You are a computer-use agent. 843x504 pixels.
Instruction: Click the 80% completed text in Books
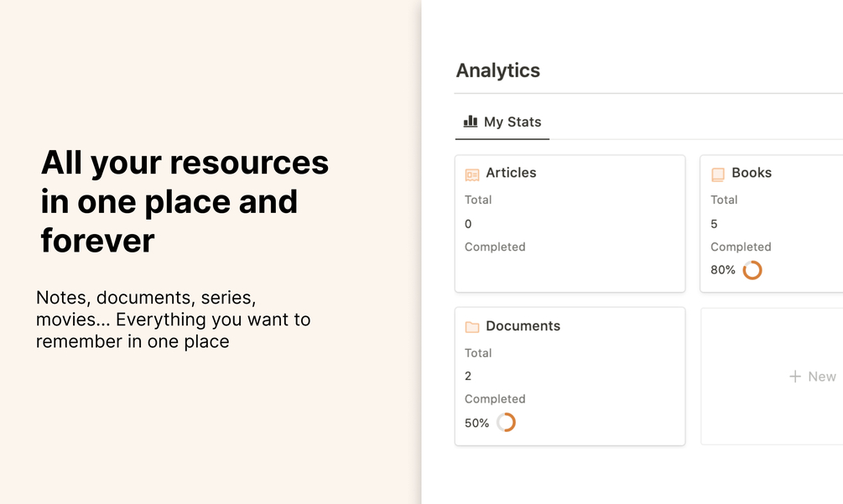click(x=723, y=270)
